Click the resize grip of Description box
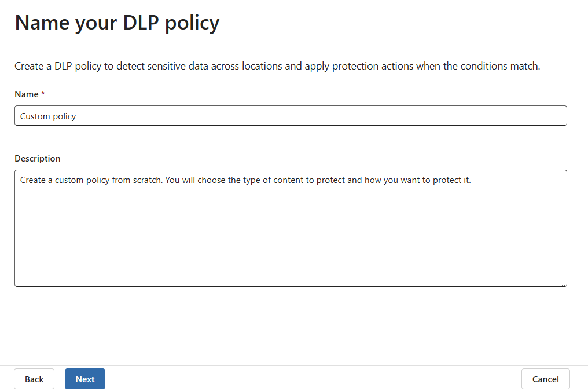This screenshot has width=588, height=391. click(564, 283)
